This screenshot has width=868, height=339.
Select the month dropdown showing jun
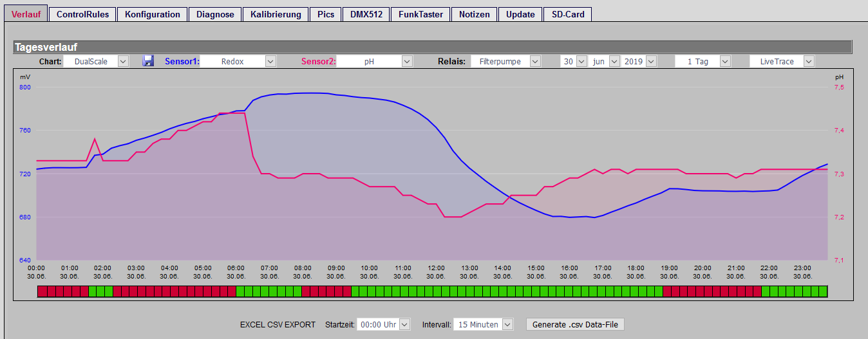605,61
